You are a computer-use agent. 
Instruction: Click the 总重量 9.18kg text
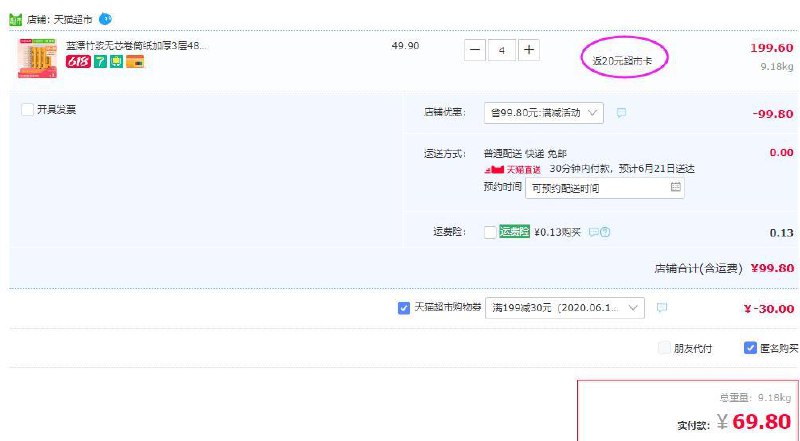(x=755, y=398)
